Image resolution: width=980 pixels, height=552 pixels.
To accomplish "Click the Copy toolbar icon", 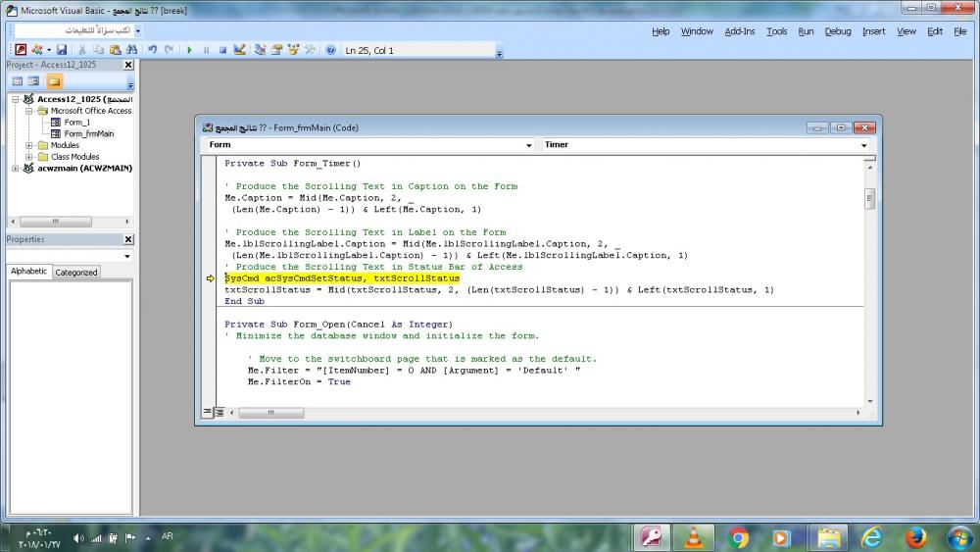I will (x=98, y=49).
